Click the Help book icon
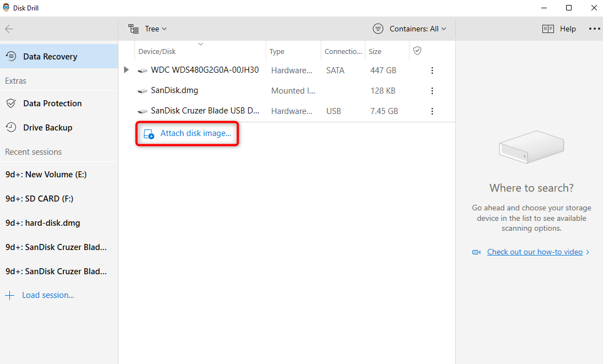The image size is (603, 364). pos(548,29)
